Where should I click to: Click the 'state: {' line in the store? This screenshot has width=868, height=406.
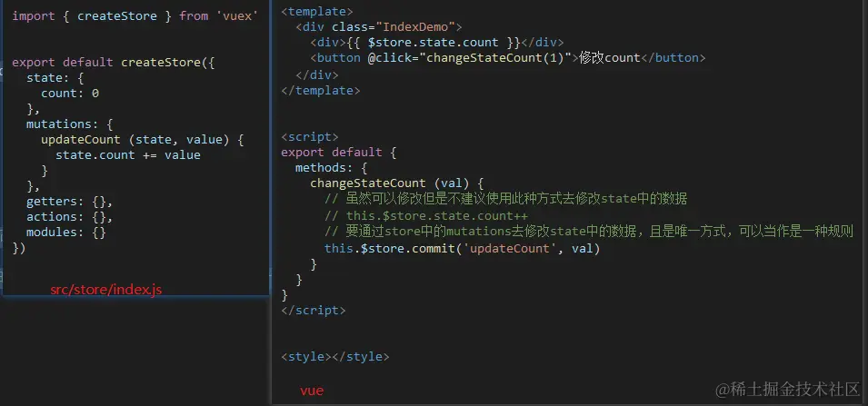(x=55, y=78)
